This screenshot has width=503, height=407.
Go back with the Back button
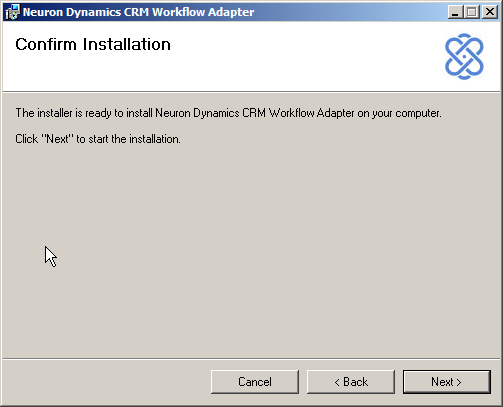coord(351,382)
